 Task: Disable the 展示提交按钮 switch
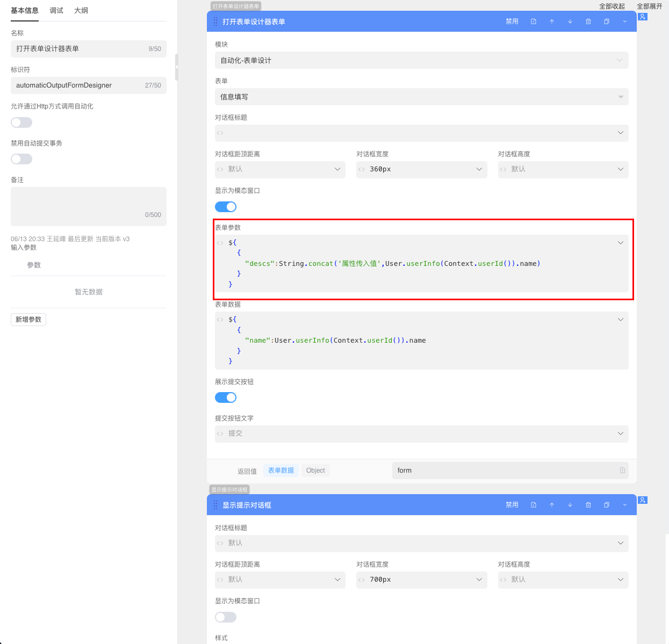coord(226,397)
